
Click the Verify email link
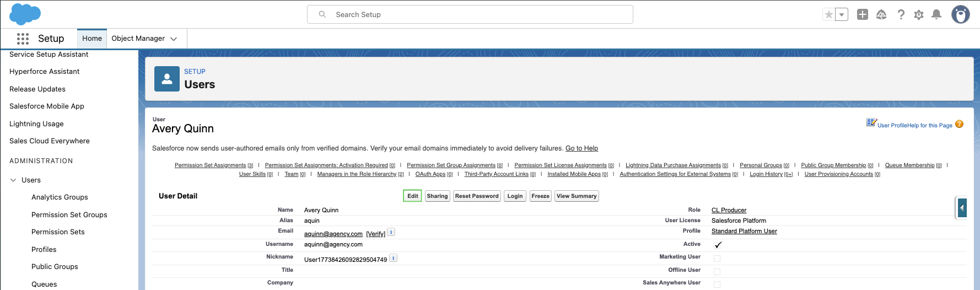tap(376, 234)
